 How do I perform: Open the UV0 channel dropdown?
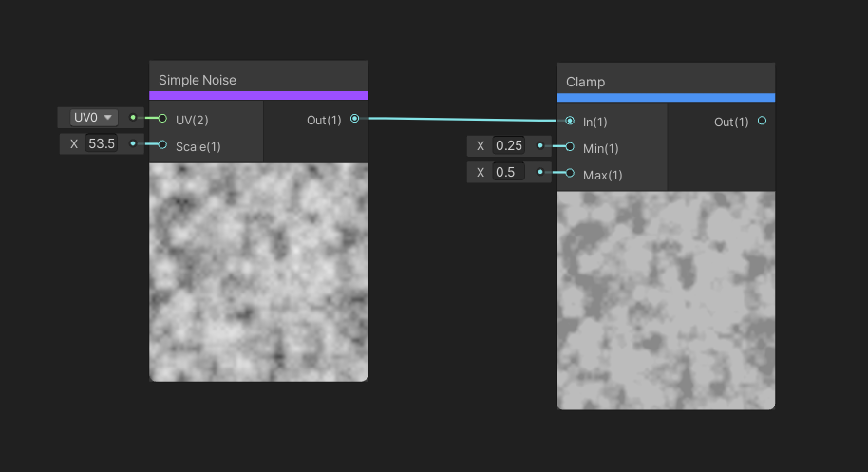[x=93, y=118]
